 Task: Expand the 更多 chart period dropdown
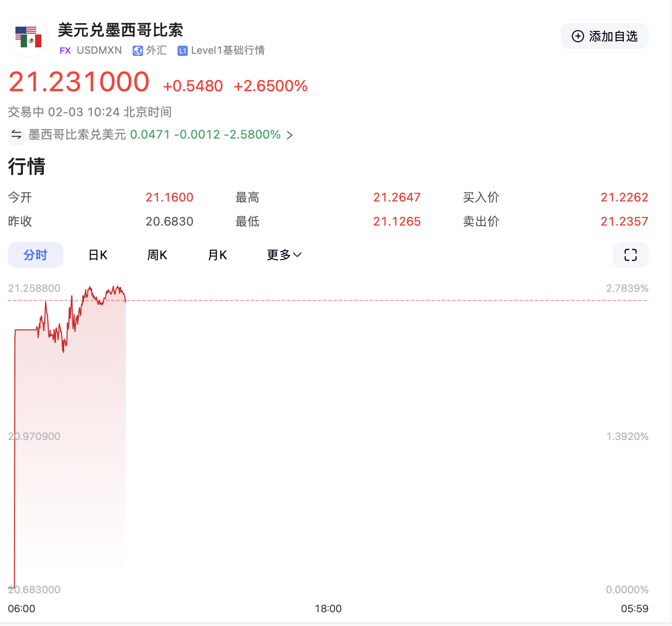click(x=284, y=255)
